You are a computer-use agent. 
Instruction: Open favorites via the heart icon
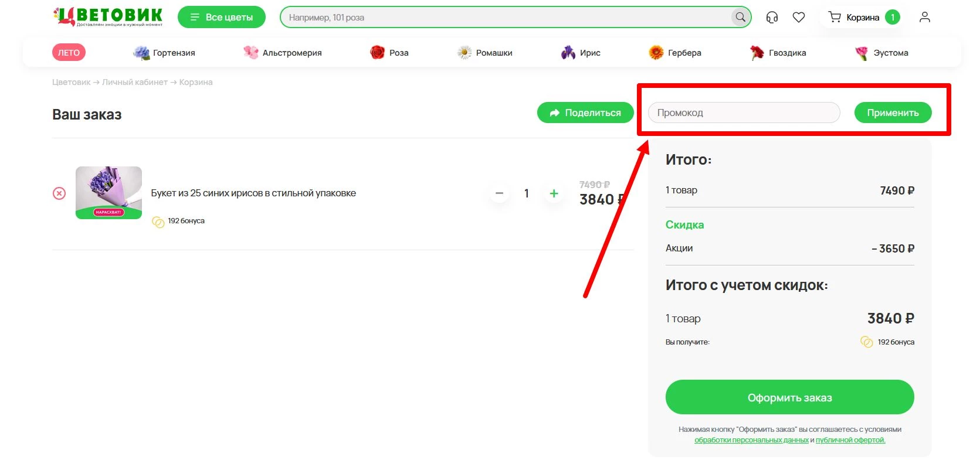[x=799, y=18]
